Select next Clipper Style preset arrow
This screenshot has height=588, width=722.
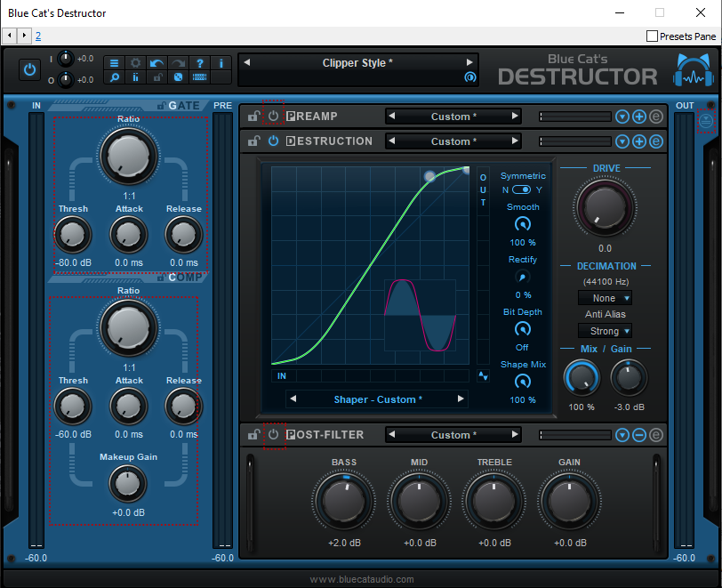click(469, 62)
